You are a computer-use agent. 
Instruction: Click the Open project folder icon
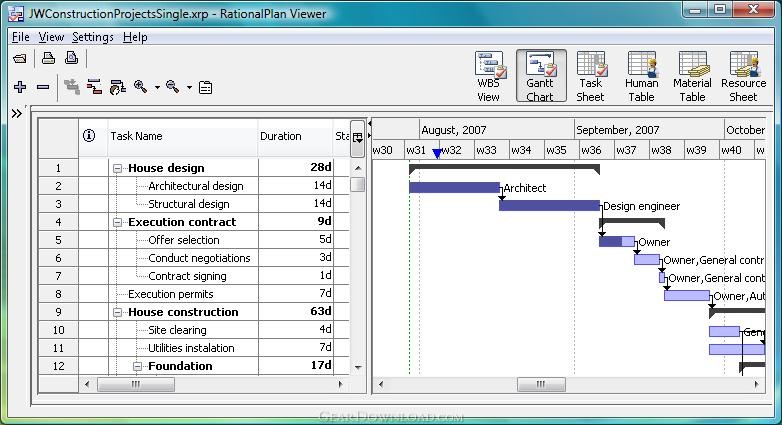(x=20, y=59)
